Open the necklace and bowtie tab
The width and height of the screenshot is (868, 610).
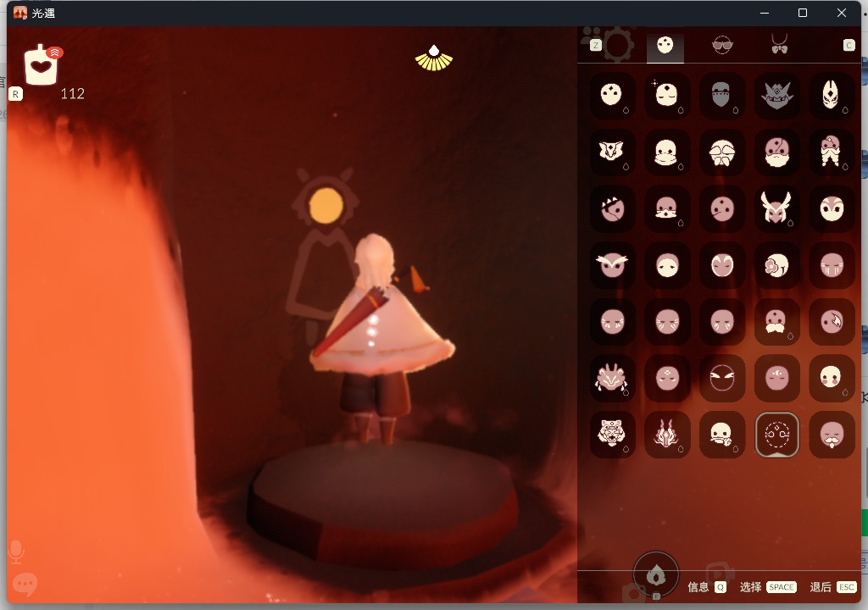(x=779, y=44)
